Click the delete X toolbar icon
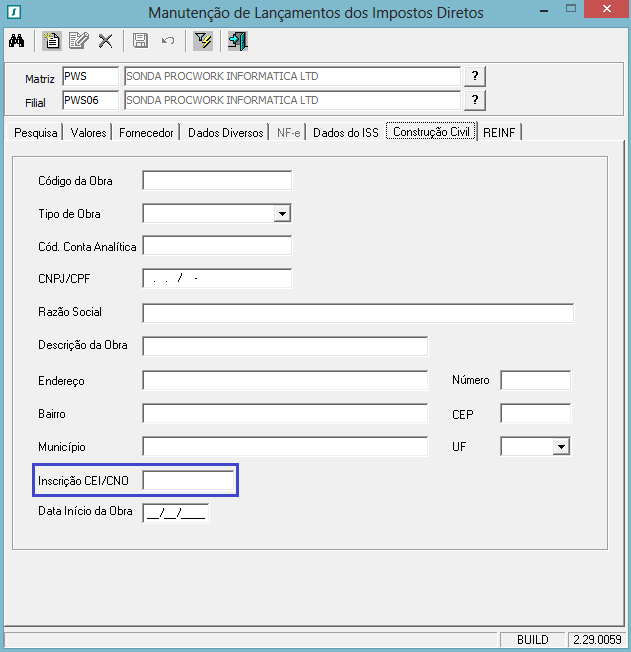The image size is (631, 652). [x=105, y=41]
